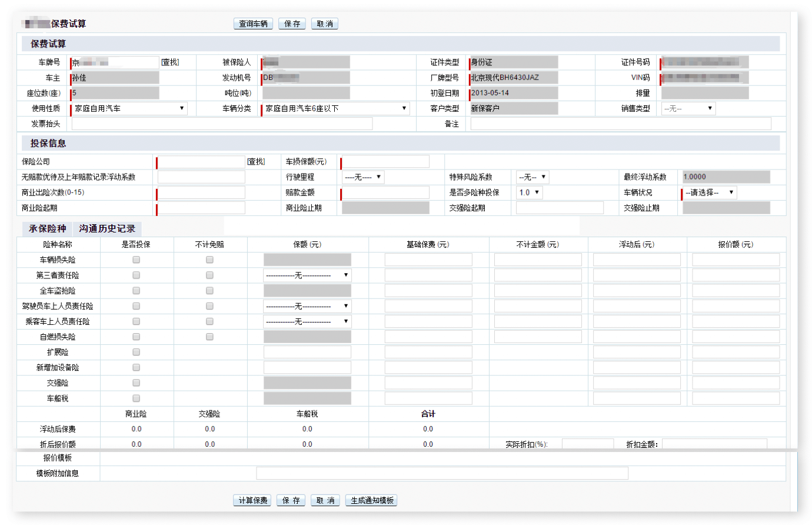Click the 模板附加信息 input field

pos(442,473)
